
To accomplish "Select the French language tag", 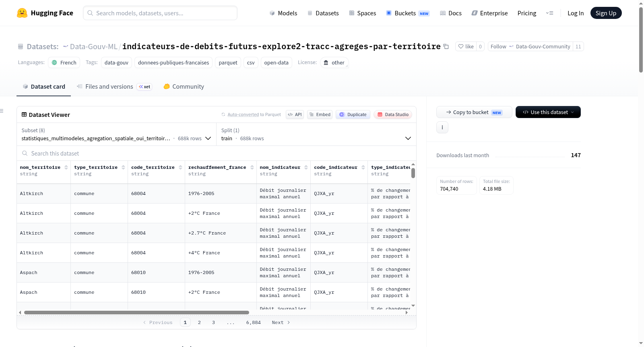I will [64, 62].
